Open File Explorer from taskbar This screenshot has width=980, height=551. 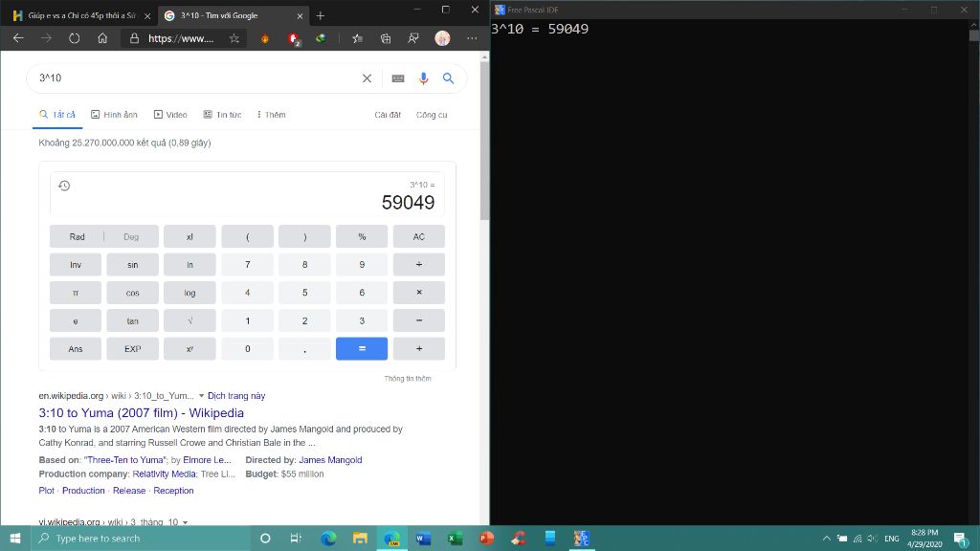(x=360, y=538)
